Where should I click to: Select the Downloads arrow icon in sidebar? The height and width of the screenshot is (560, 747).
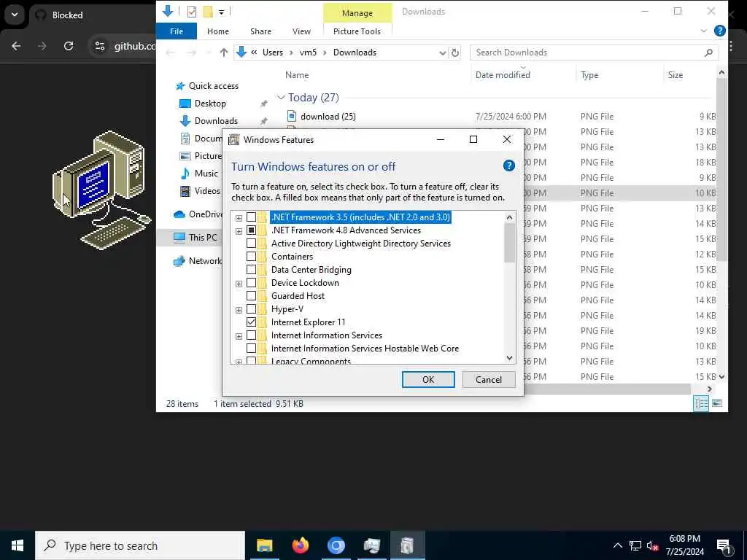click(x=185, y=121)
